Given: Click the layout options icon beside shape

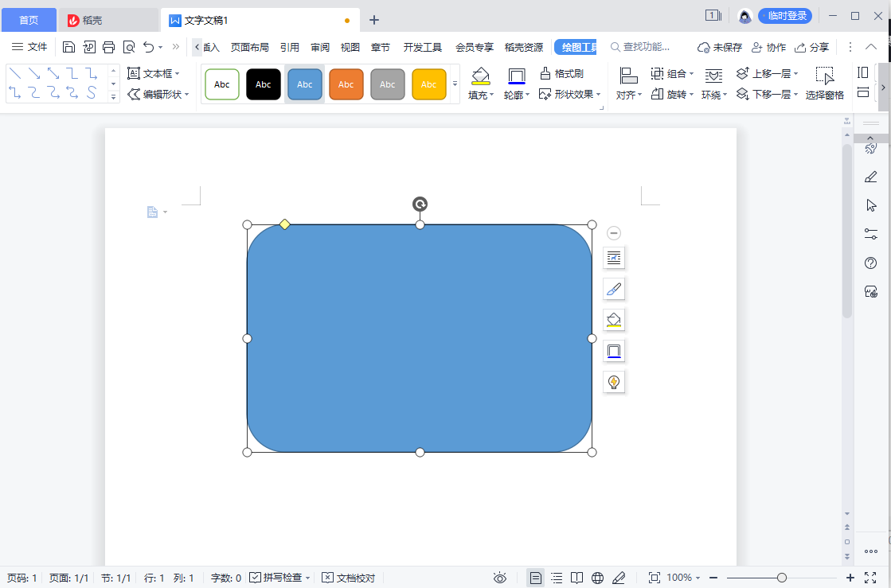Looking at the screenshot, I should click(x=614, y=259).
